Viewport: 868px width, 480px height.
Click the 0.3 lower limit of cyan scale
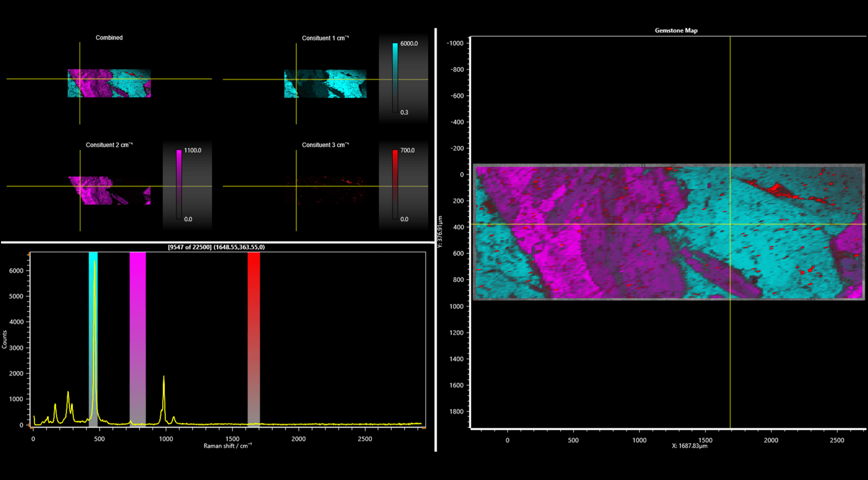pyautogui.click(x=404, y=112)
